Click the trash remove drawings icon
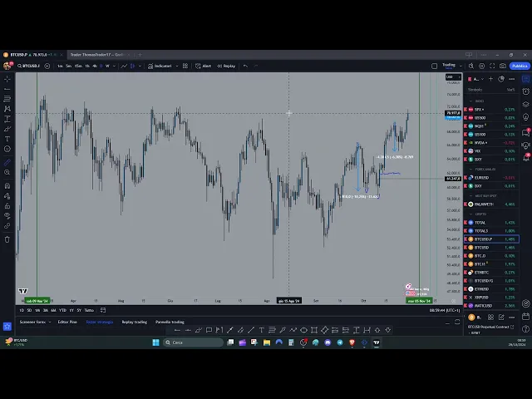The image size is (532, 399). 7,239
